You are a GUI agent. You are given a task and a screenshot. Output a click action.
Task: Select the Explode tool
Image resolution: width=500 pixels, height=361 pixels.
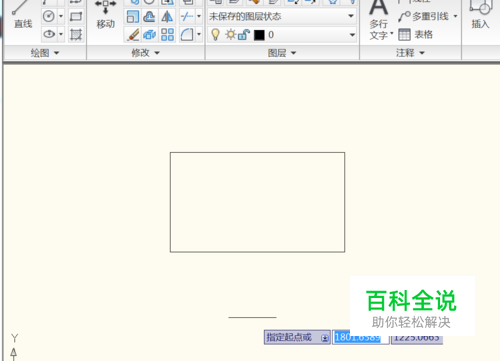pos(149,34)
